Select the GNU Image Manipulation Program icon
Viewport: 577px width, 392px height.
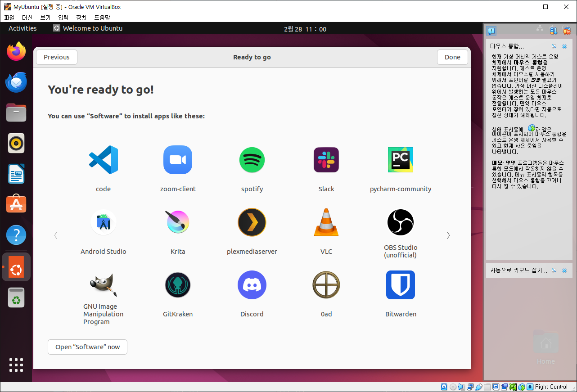pyautogui.click(x=104, y=285)
